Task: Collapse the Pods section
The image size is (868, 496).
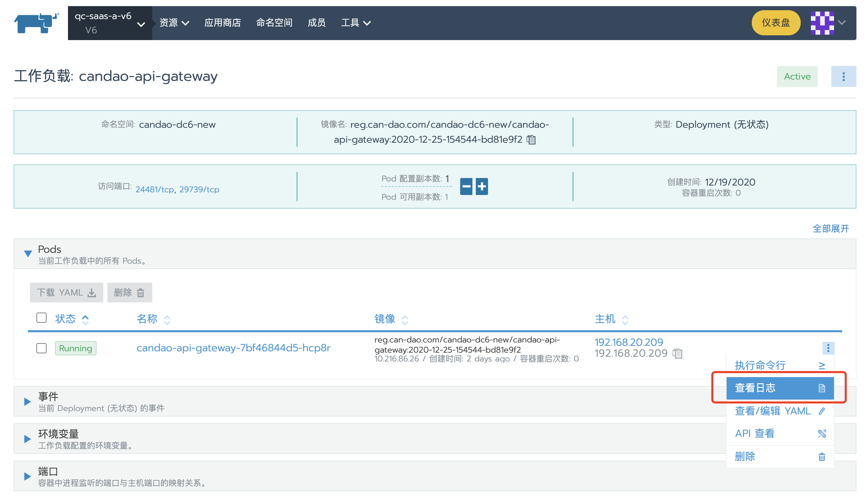Action: 28,253
